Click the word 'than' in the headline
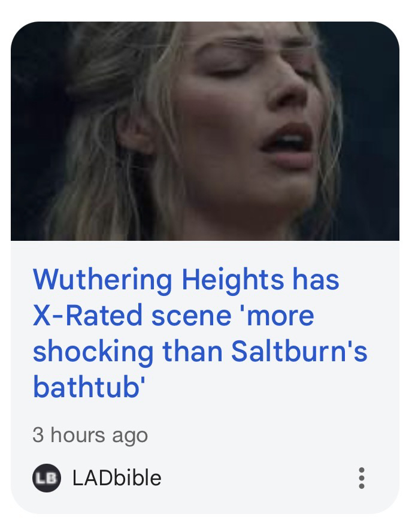Viewport: 409px width, 532px height. point(192,351)
